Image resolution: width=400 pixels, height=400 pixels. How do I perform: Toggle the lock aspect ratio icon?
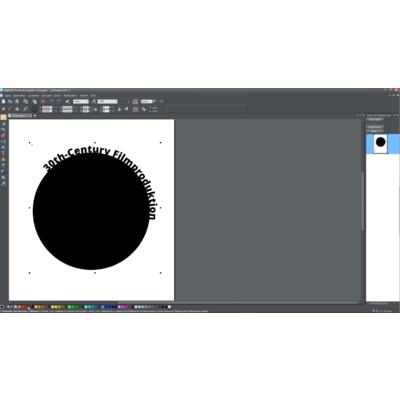pyautogui.click(x=96, y=109)
